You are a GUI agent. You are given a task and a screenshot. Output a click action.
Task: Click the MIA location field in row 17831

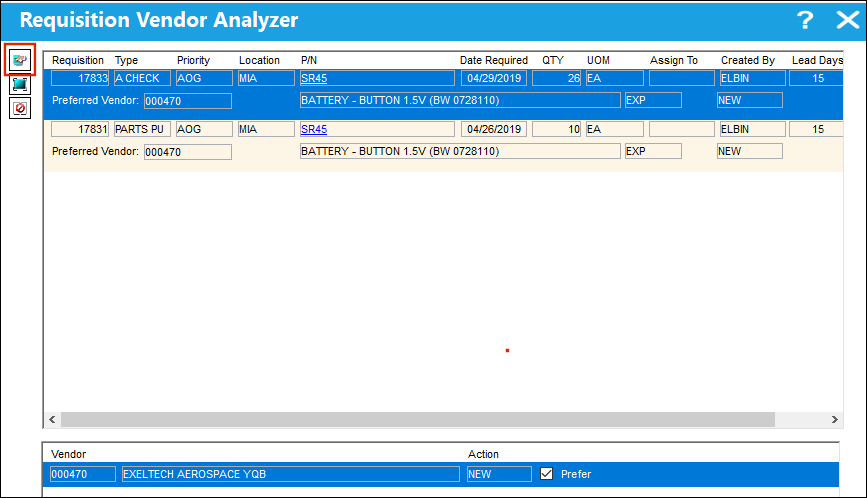266,129
